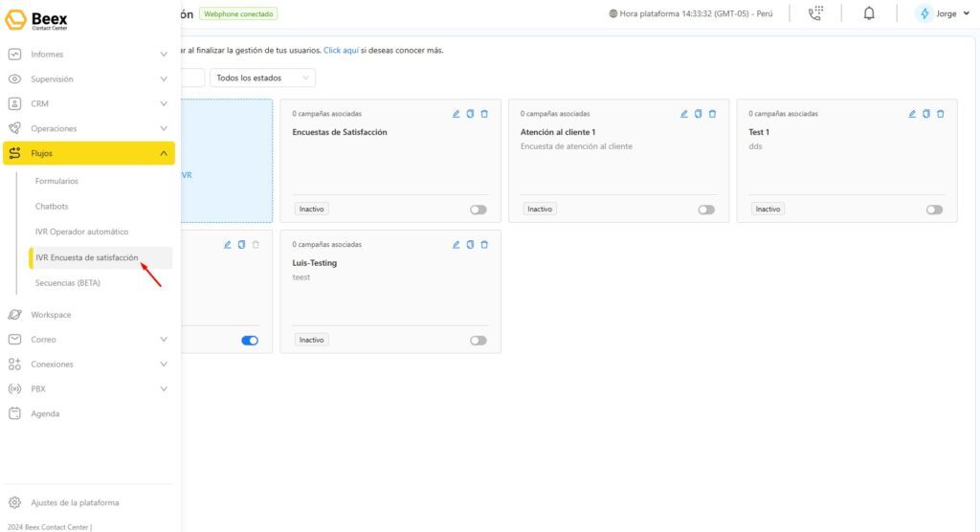The image size is (980, 532).
Task: Click the edit pencil icon on Encuestas de Satisfacción card
Action: click(457, 114)
